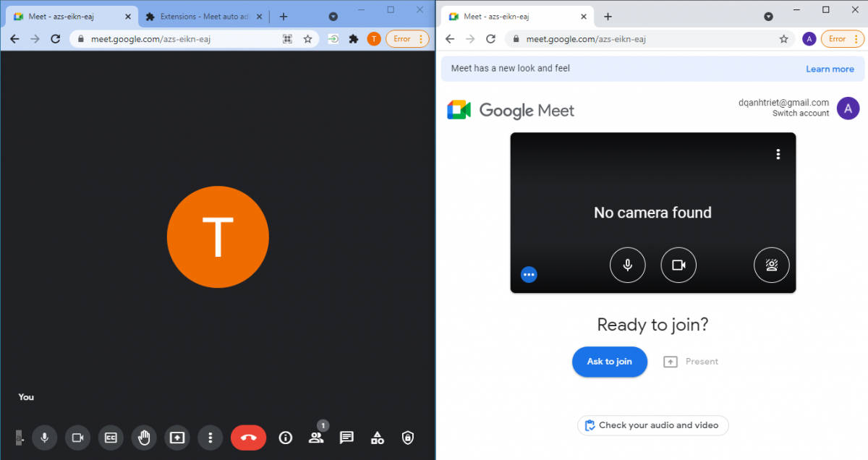This screenshot has height=460, width=868.
Task: Reload page in right browser window
Action: coord(490,39)
